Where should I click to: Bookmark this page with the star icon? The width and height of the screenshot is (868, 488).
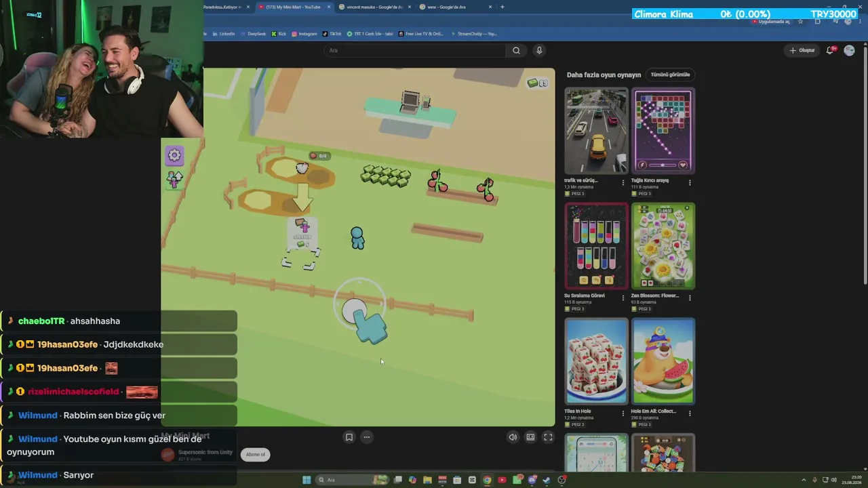(x=800, y=22)
